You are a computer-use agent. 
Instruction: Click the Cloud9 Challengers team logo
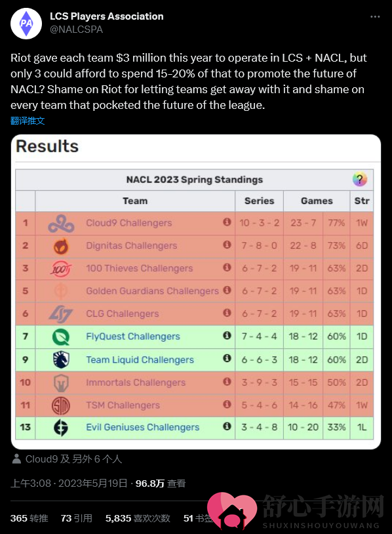pos(61,224)
